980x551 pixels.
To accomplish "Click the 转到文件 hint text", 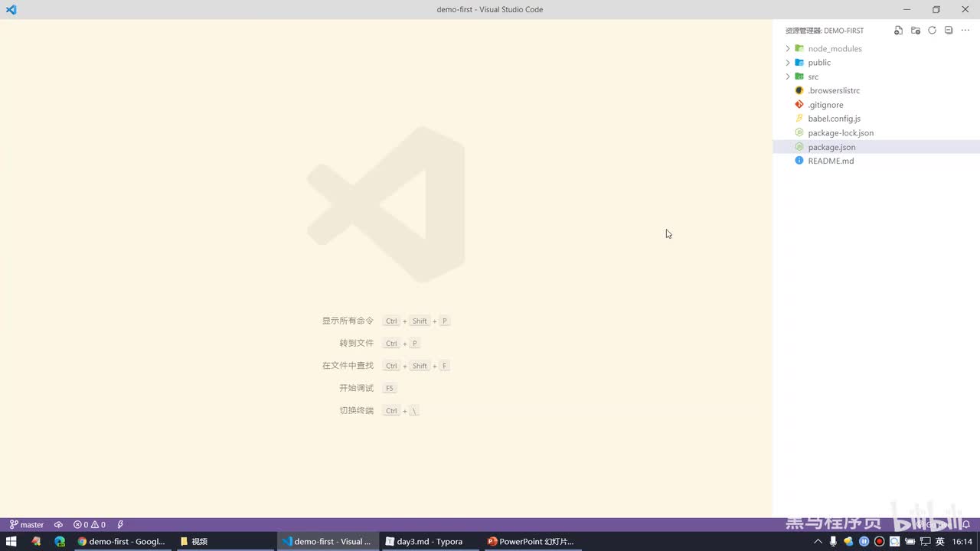I will [357, 343].
